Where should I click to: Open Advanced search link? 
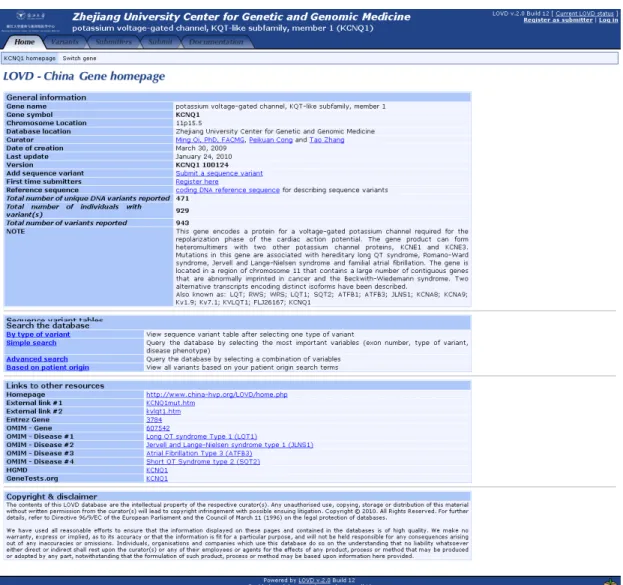pyautogui.click(x=37, y=359)
